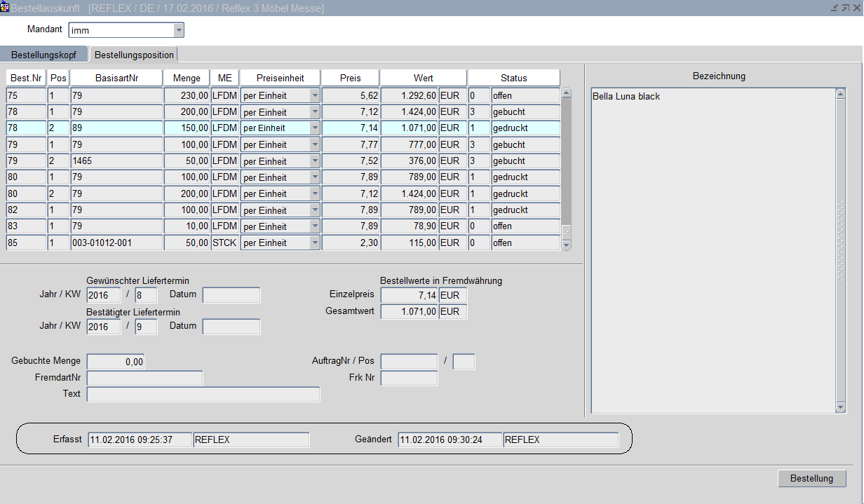Open the Mandant dropdown list
Image resolution: width=864 pixels, height=504 pixels.
179,30
